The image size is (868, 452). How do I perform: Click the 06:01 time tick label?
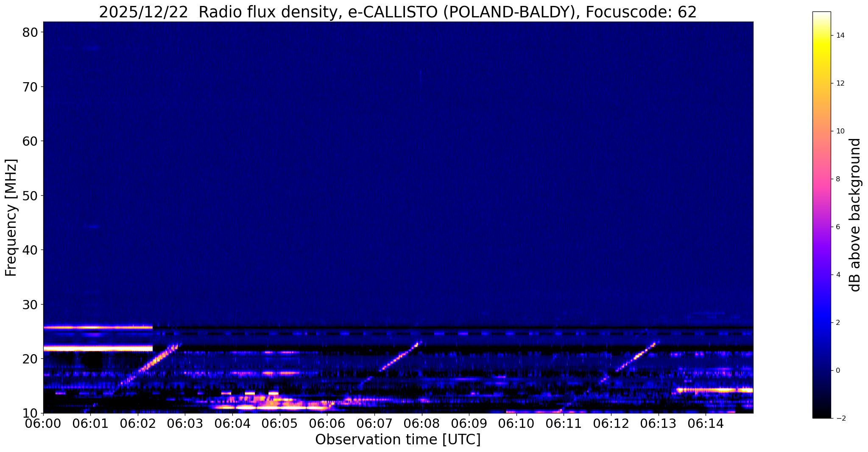90,423
